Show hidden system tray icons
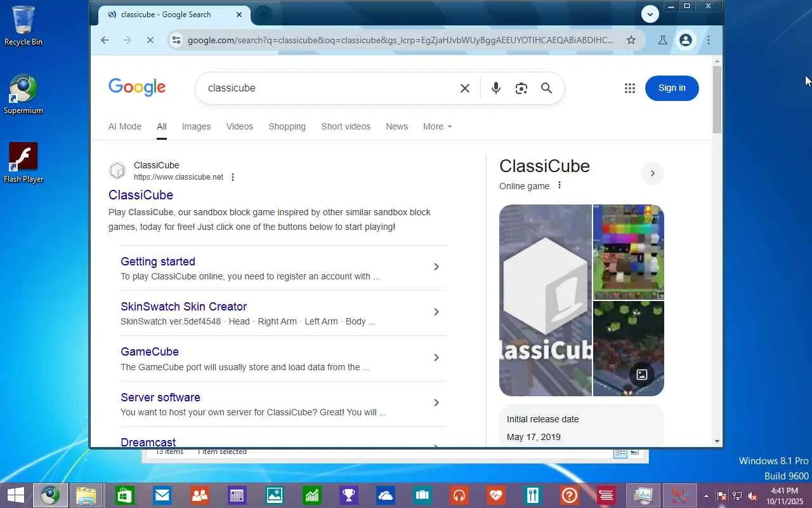 pyautogui.click(x=706, y=496)
